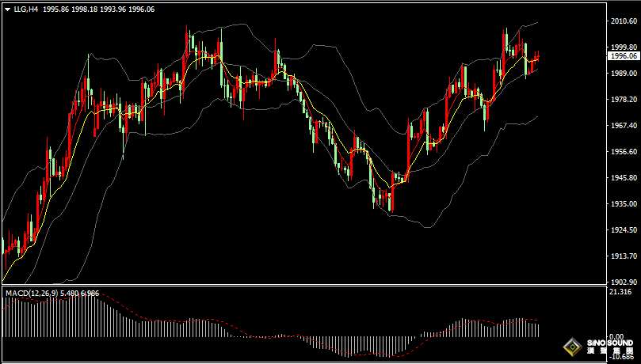Click the 1999.80 price axis label

coord(621,47)
